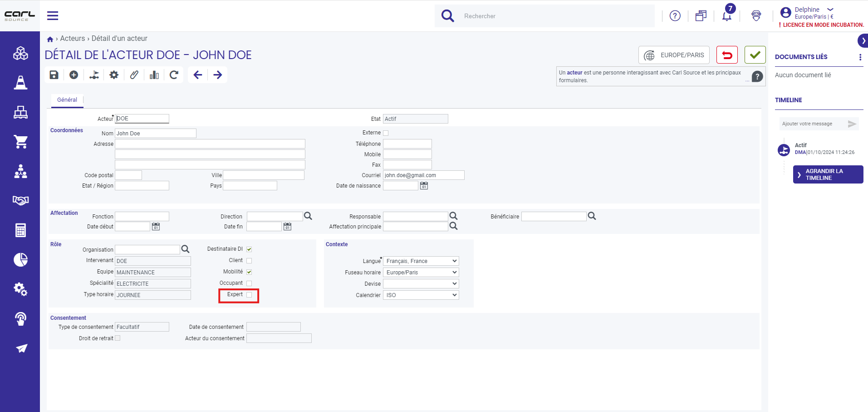Click the save floppy disk toolbar icon

click(x=54, y=75)
